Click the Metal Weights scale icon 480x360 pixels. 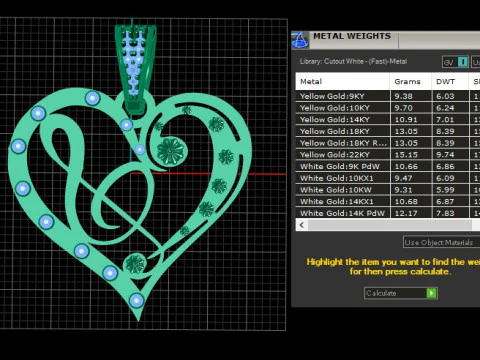click(300, 40)
